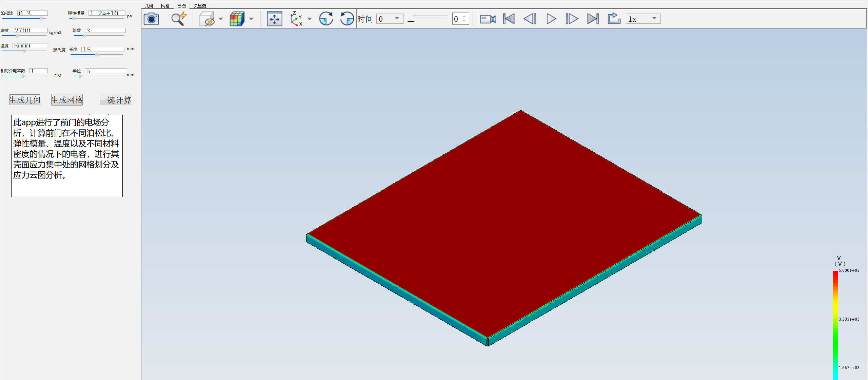The image size is (868, 380).
Task: Click the 生成网格 button
Action: tap(67, 100)
